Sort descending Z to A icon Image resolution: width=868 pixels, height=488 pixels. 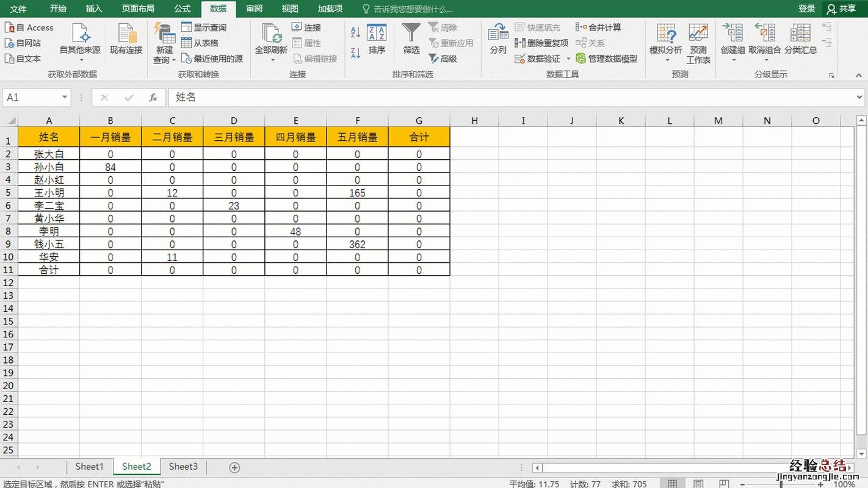pos(355,52)
